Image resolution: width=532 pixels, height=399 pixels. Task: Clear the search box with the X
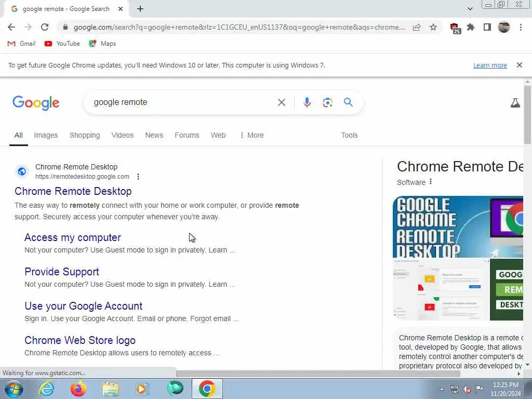tap(281, 102)
